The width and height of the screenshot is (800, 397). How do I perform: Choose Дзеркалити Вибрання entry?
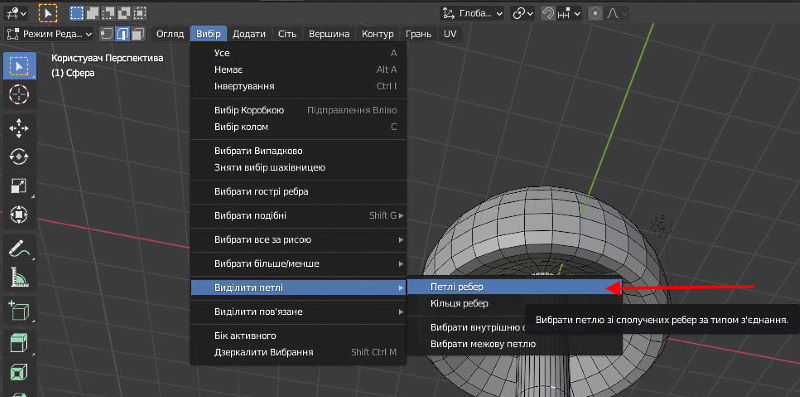click(298, 352)
